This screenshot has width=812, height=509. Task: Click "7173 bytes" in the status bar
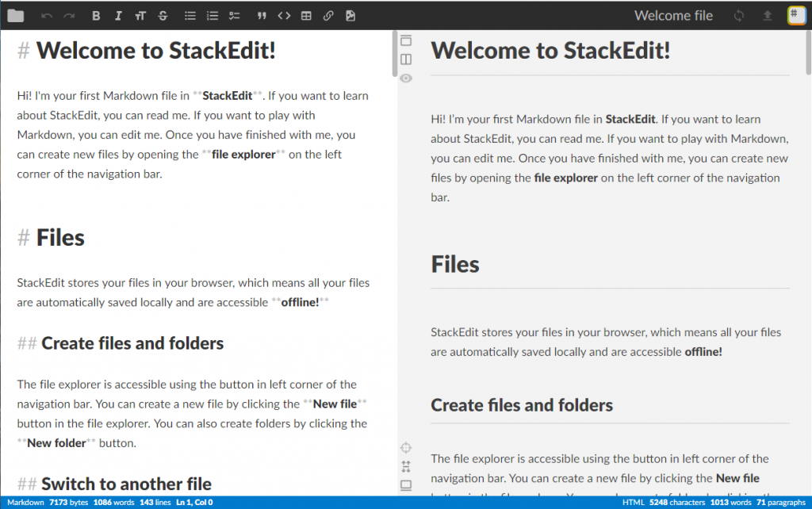coord(69,503)
